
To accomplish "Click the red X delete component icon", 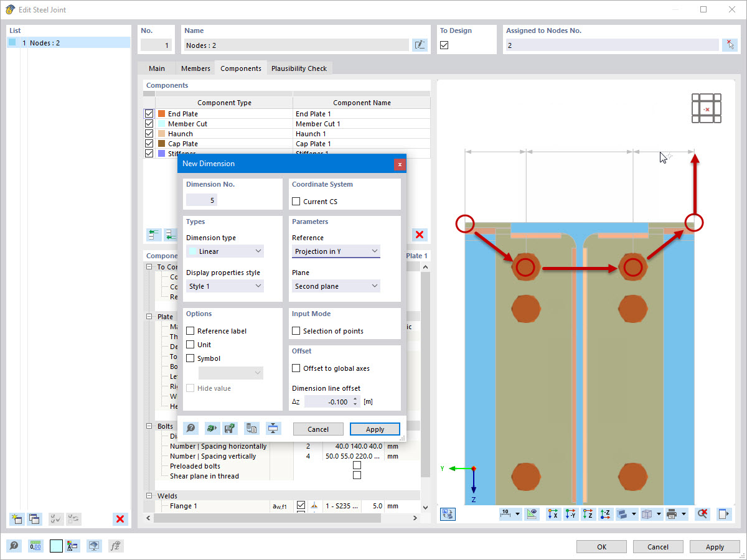I will click(420, 235).
